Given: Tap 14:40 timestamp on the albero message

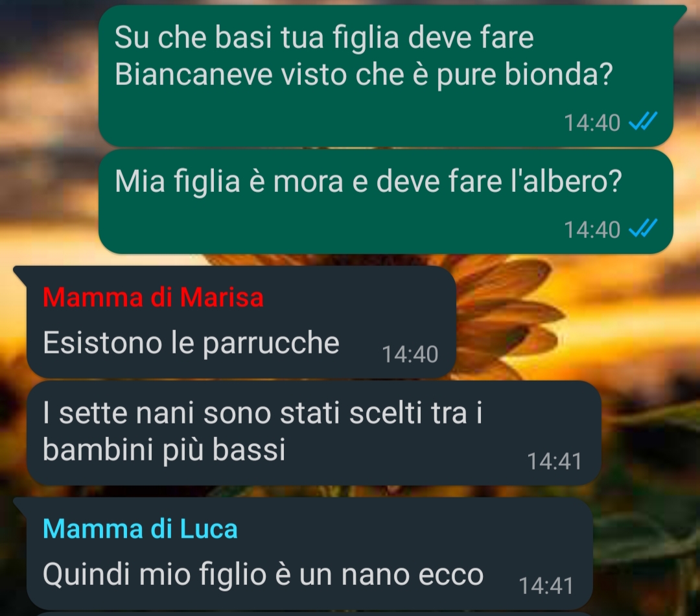Looking at the screenshot, I should click(592, 230).
